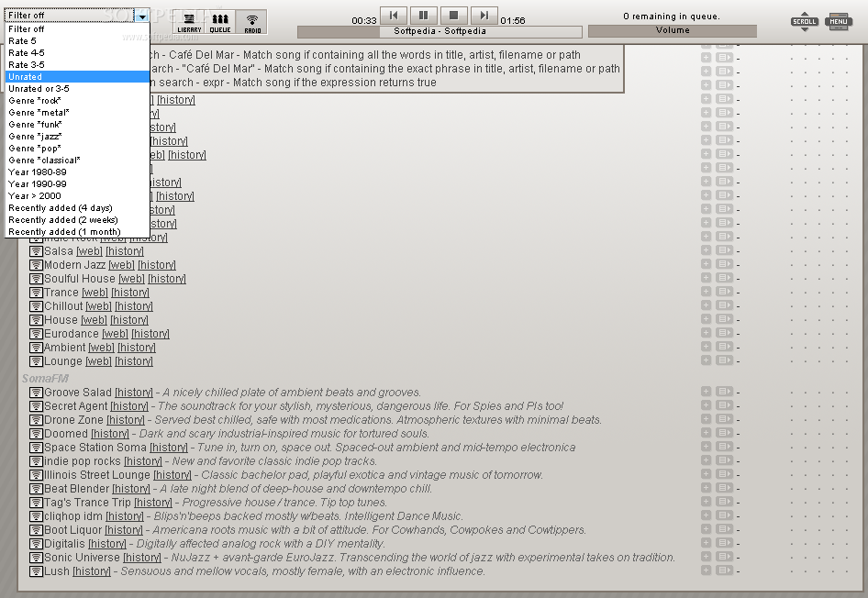Click the Illinois Street Lounge station name
The image size is (868, 598).
pos(97,475)
